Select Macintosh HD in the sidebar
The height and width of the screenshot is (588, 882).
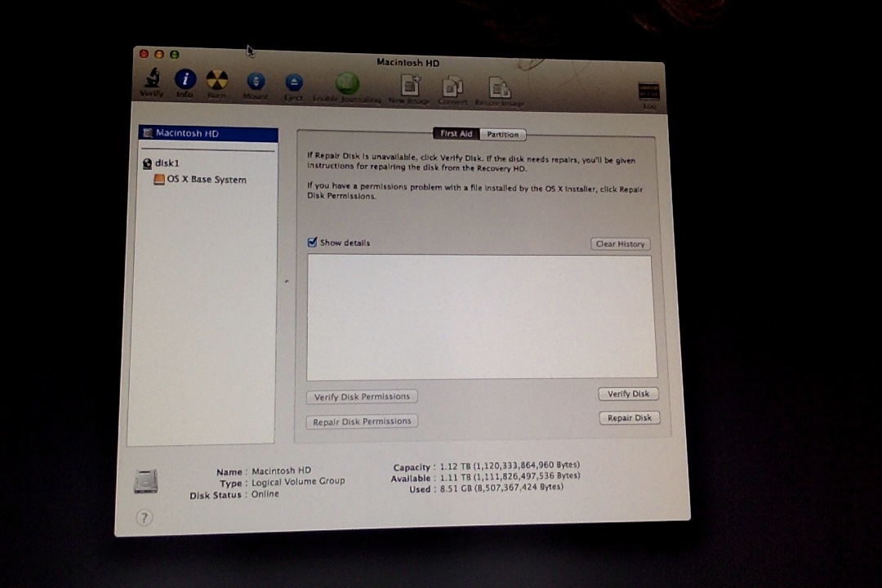pyautogui.click(x=208, y=133)
